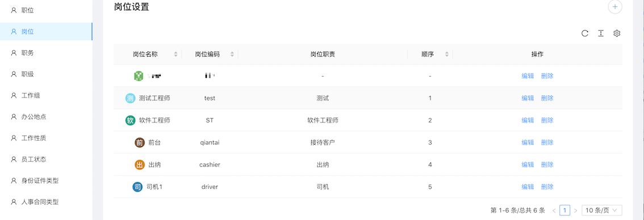Click the 出纳 orange avatar icon
This screenshot has height=220, width=644.
(140, 164)
